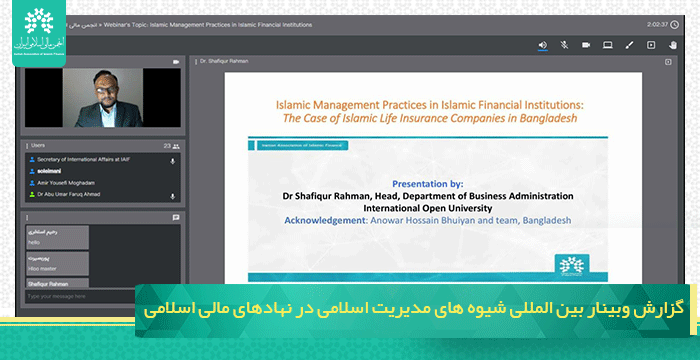The image size is (700, 360).
Task: Click the attendee group icon showing 23
Action: point(176,146)
